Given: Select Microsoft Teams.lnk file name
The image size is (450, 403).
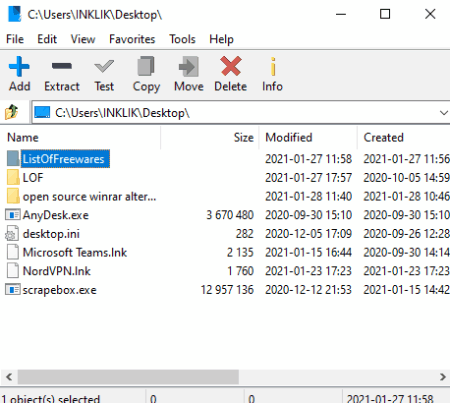Looking at the screenshot, I should pyautogui.click(x=75, y=252).
